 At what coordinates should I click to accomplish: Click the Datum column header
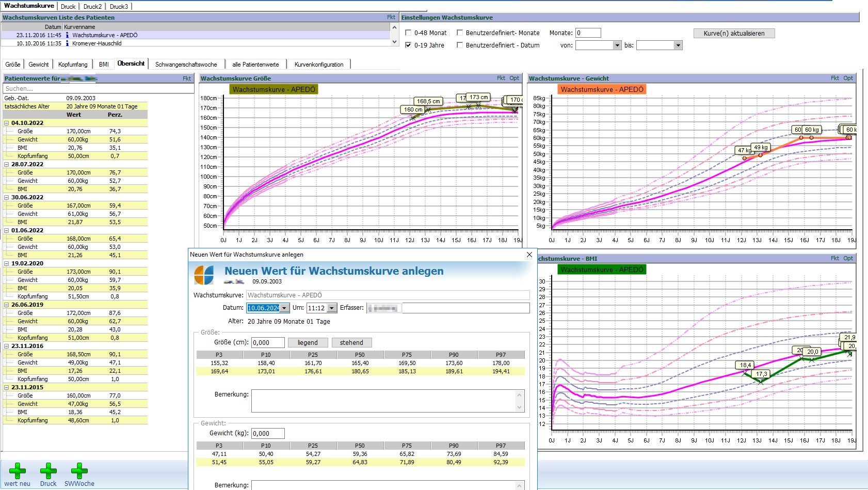[32, 27]
